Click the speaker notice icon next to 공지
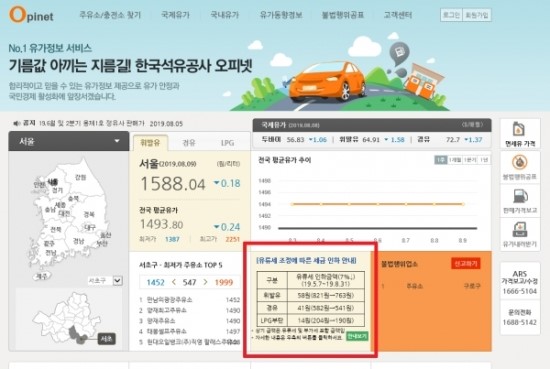 [x=16, y=123]
